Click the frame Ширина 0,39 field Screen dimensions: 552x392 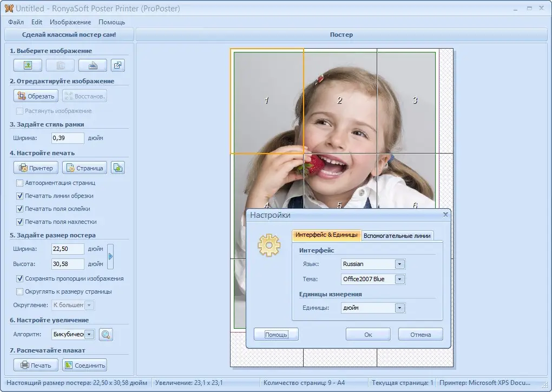[68, 138]
